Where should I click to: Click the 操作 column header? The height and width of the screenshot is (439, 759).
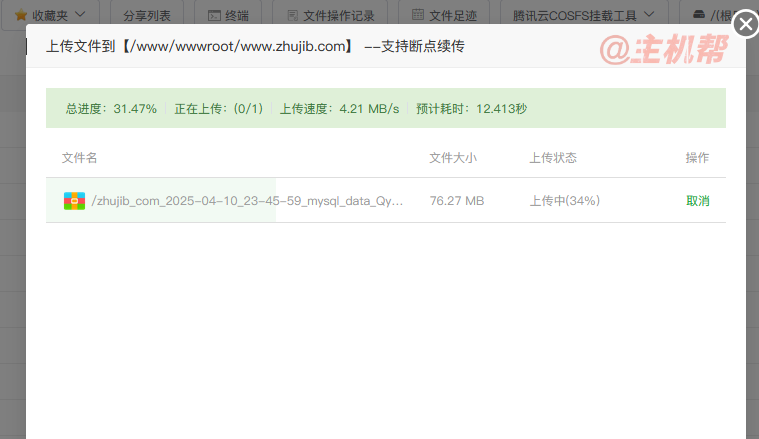[698, 158]
